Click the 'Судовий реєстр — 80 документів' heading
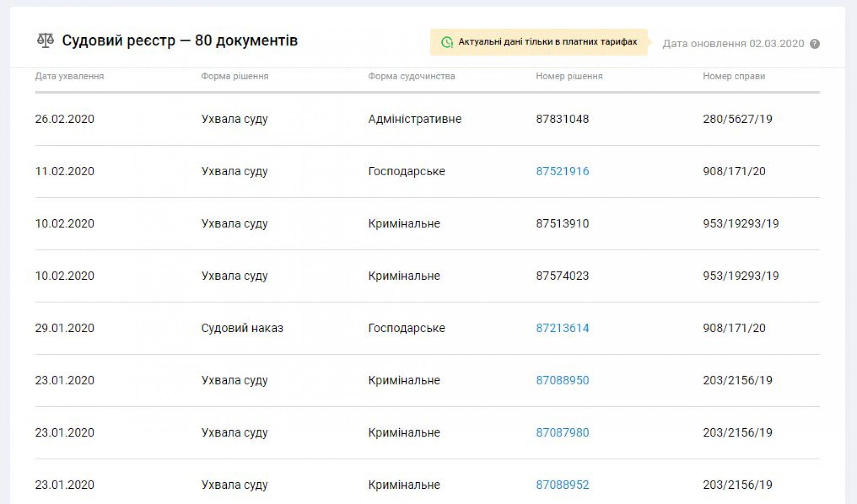The width and height of the screenshot is (857, 504). (179, 41)
